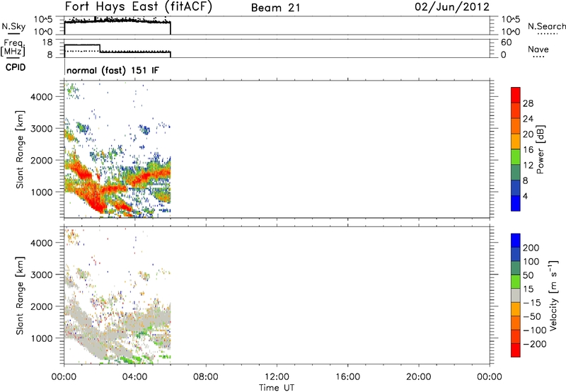Viewport: 566px width, 392px height.
Task: Click the 12 label on Power colorbar
Action: [528, 166]
